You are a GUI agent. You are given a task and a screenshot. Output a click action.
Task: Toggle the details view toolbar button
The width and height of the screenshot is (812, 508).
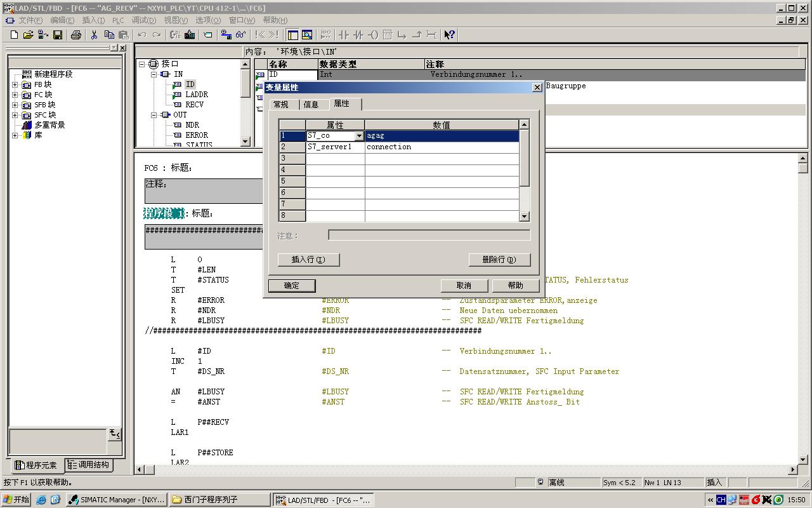click(x=307, y=35)
